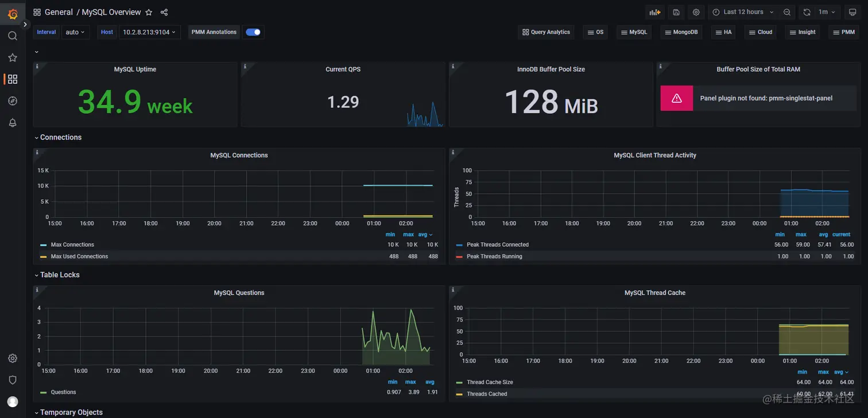Show info for MySQL Client Thread Activity
868x418 pixels.
coord(453,152)
